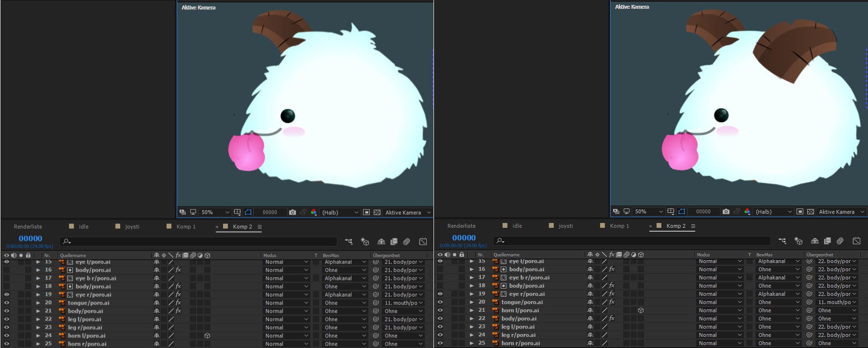Expand right layer 21 horn l/poro.ai
The height and width of the screenshot is (348, 868).
pos(472,310)
